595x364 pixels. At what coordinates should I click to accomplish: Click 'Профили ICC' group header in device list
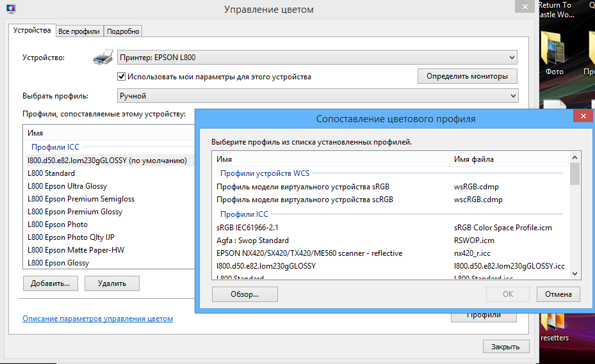pos(56,147)
